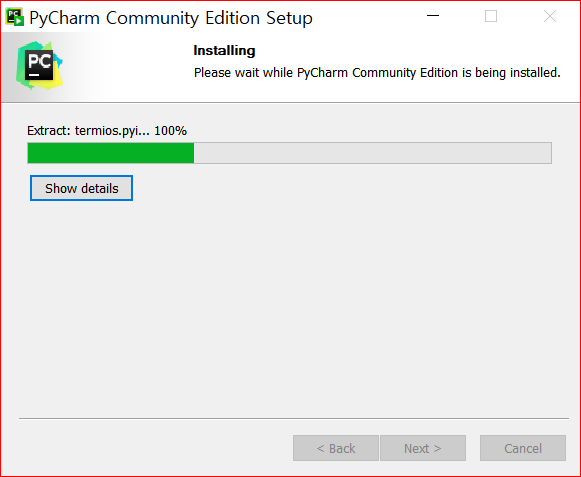Click the disabled maximize window icon
The height and width of the screenshot is (477, 581).
pyautogui.click(x=491, y=16)
